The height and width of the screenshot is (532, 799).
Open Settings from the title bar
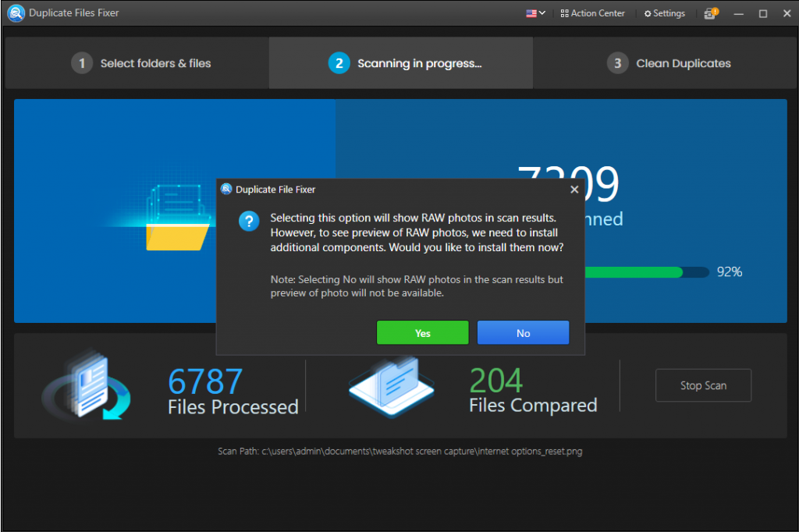point(665,13)
